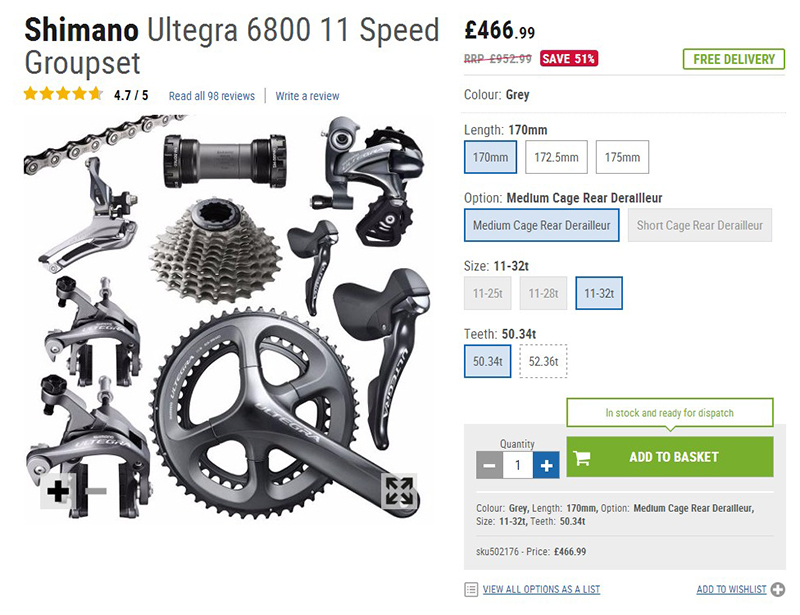Click the list icon beside View All Options

coord(471,589)
